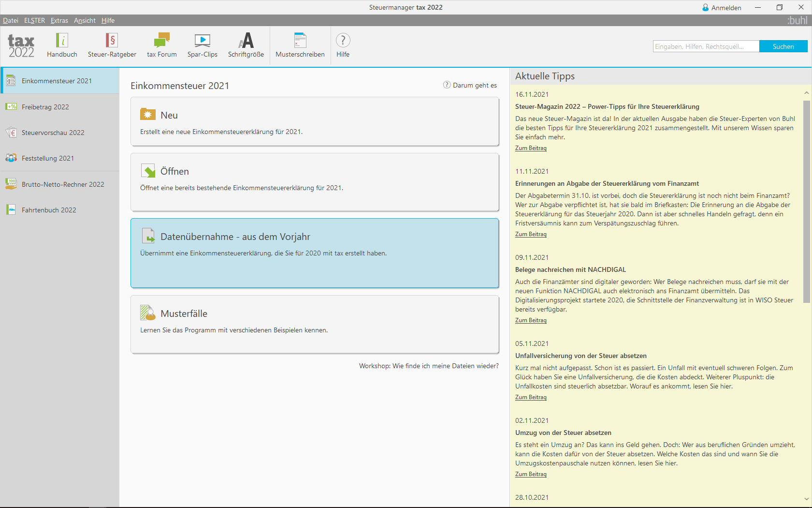Select Fahrtenbuch 2022 in the sidebar

click(60, 210)
